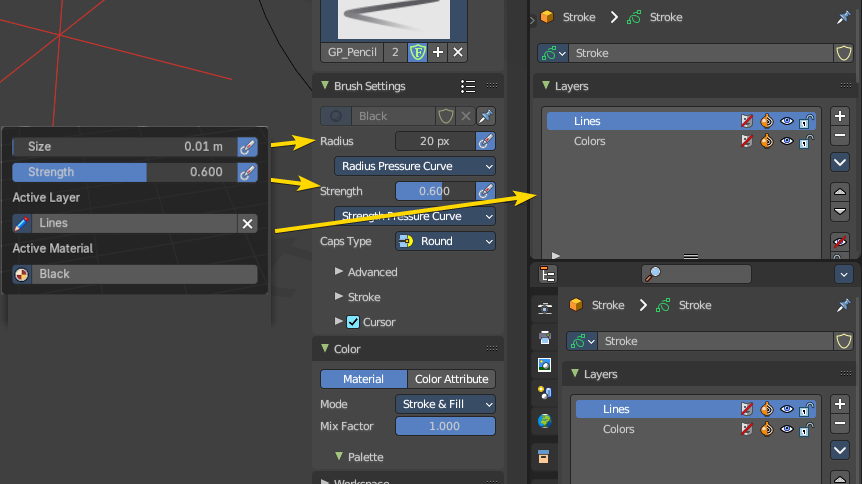
Task: Click the outliner search field
Action: pos(696,274)
